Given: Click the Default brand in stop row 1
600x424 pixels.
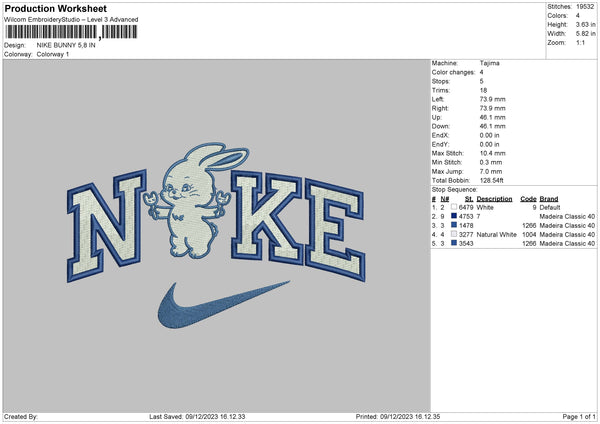Looking at the screenshot, I should coord(550,207).
